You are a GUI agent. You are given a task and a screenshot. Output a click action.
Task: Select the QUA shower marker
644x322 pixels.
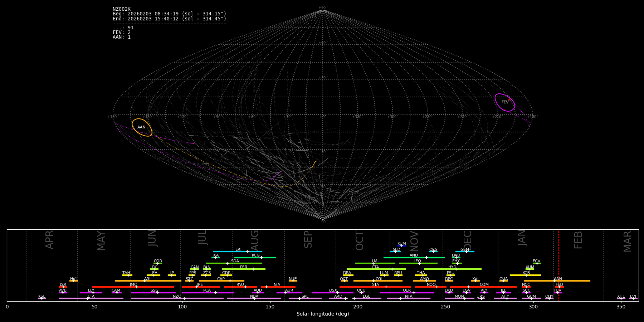pos(503,281)
